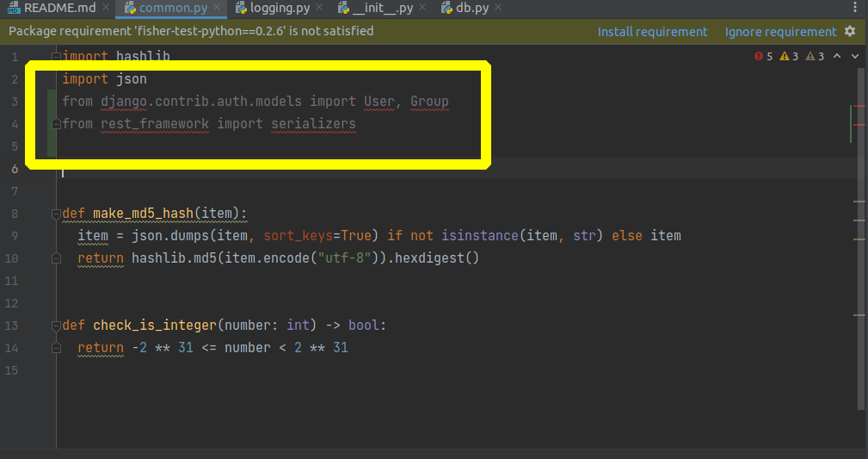Click 'django.contrib.auth.models' in import
The image size is (868, 459).
201,102
